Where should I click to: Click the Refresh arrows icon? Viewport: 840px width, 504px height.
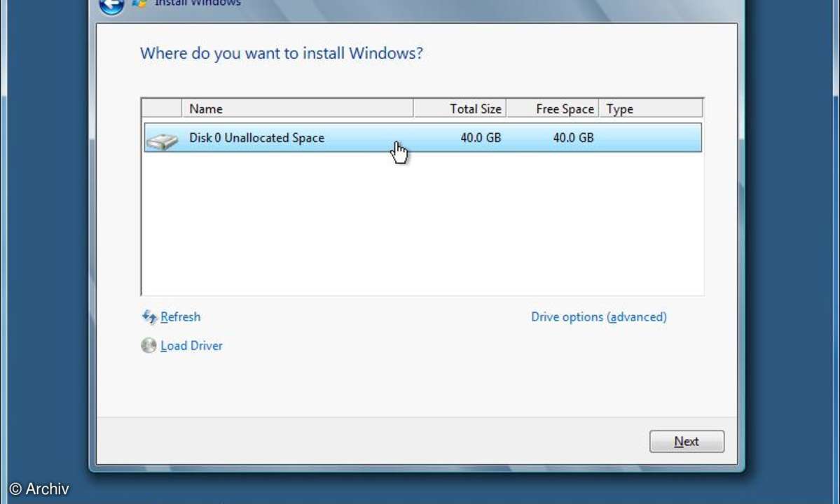point(149,316)
